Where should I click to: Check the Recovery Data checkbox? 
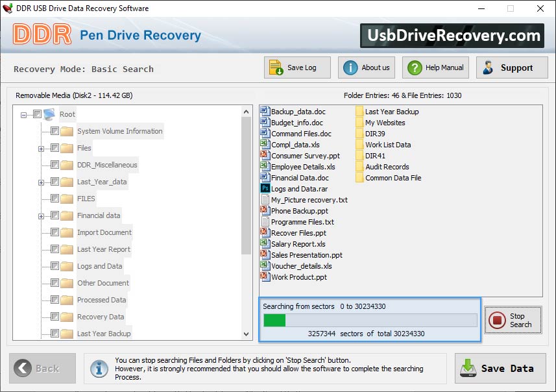click(54, 317)
